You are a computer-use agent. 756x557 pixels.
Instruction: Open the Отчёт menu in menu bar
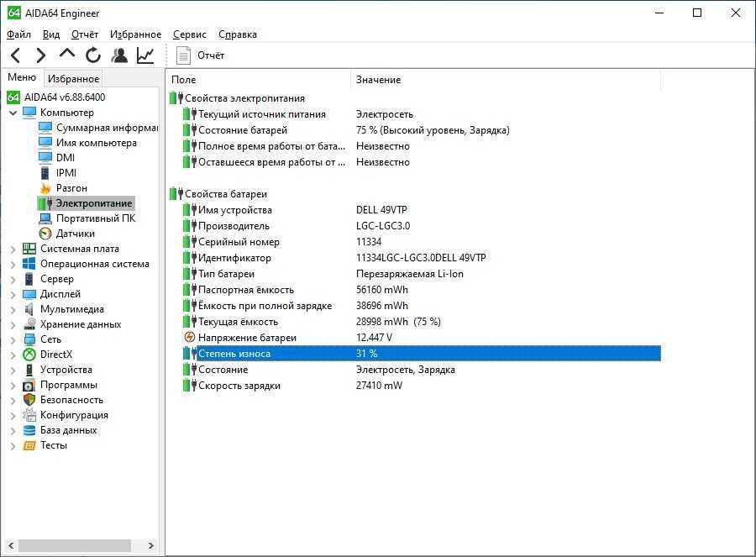pos(85,34)
